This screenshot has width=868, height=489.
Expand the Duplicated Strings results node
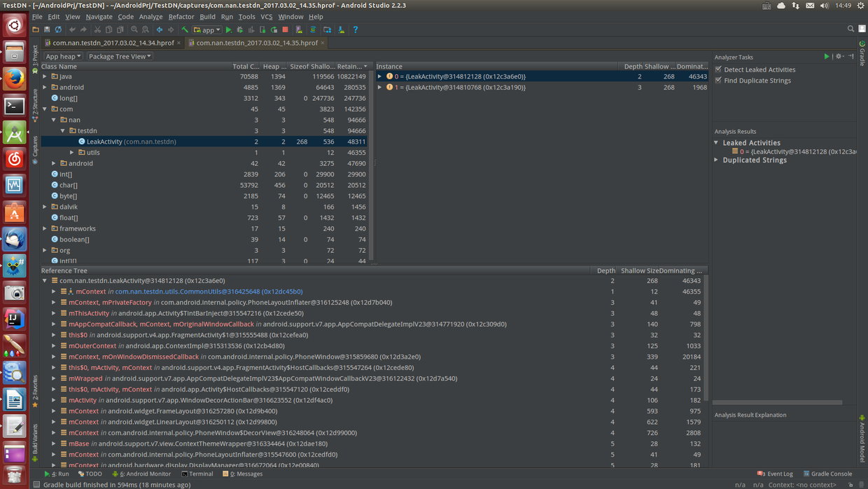click(x=716, y=160)
